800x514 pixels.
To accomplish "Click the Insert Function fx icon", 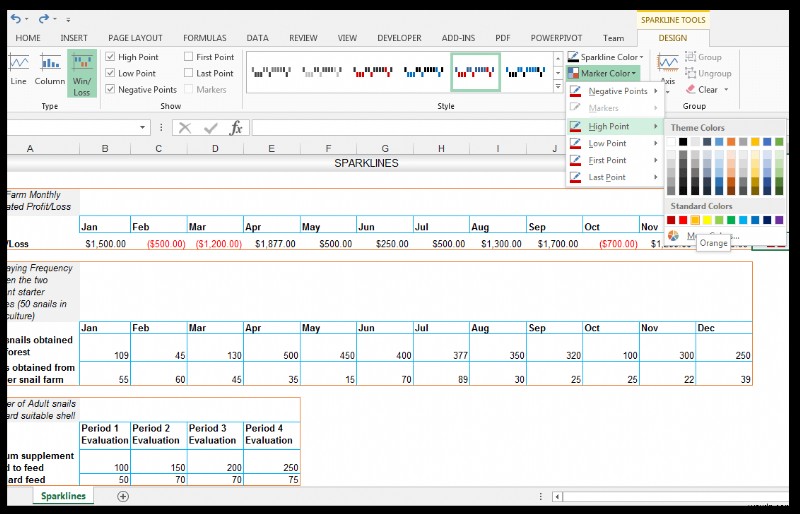I will pyautogui.click(x=236, y=128).
